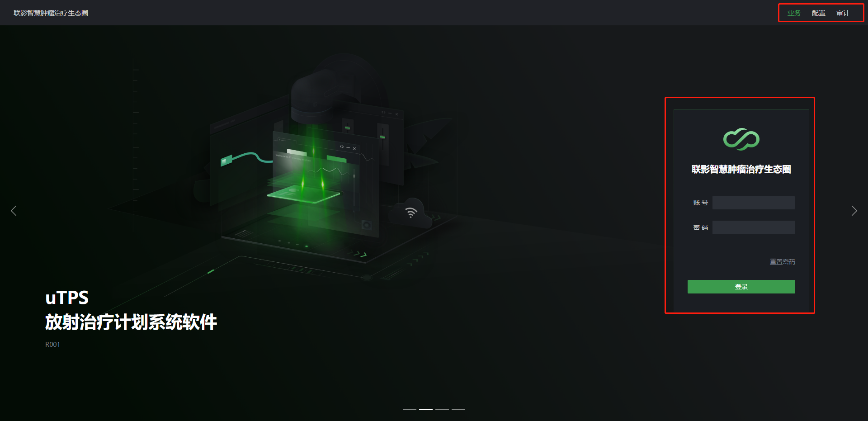Click the green plug cable icon in illustration
868x421 pixels.
pos(226,161)
